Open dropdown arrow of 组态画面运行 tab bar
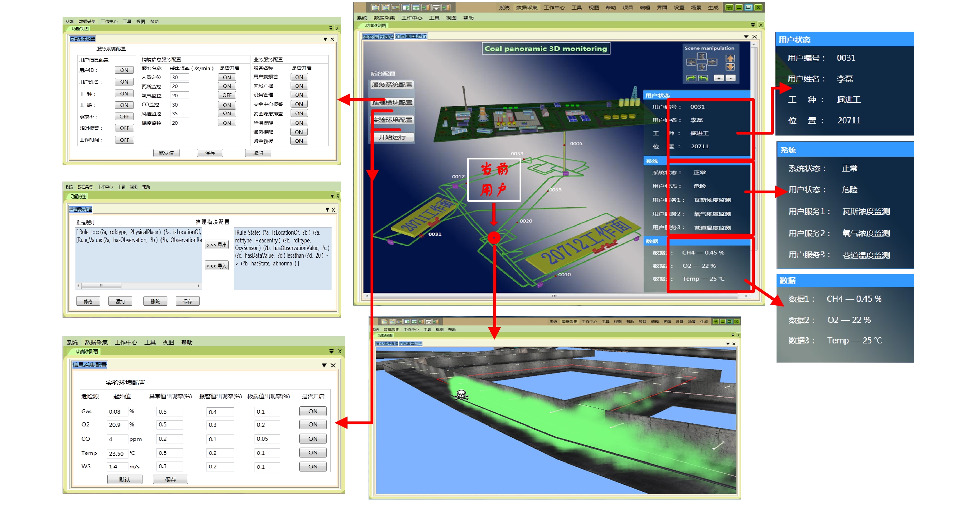This screenshot has width=980, height=506. (746, 36)
